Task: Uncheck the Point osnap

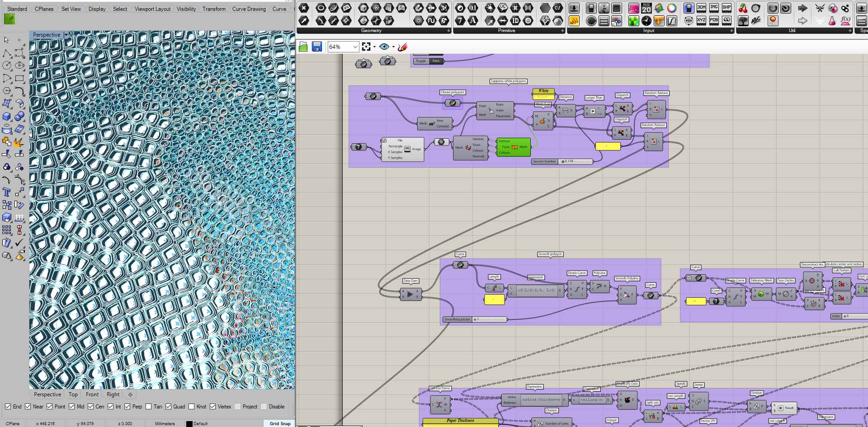Action: pyautogui.click(x=50, y=407)
